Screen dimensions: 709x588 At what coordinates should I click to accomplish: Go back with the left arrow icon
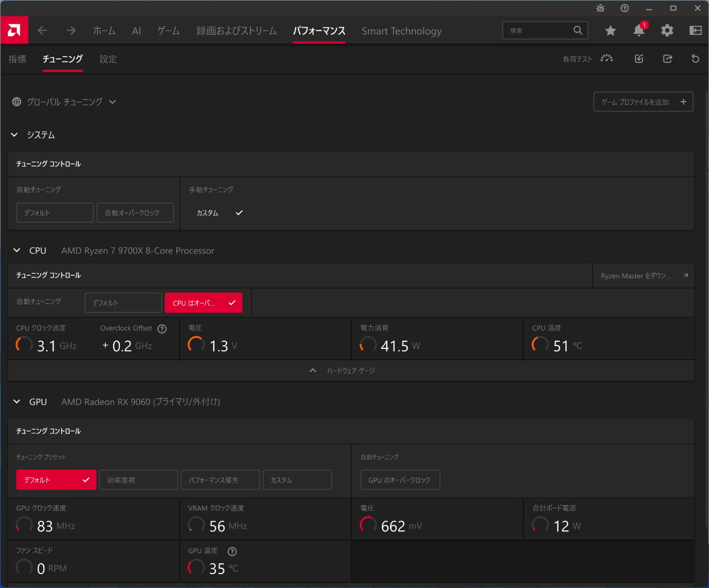42,31
